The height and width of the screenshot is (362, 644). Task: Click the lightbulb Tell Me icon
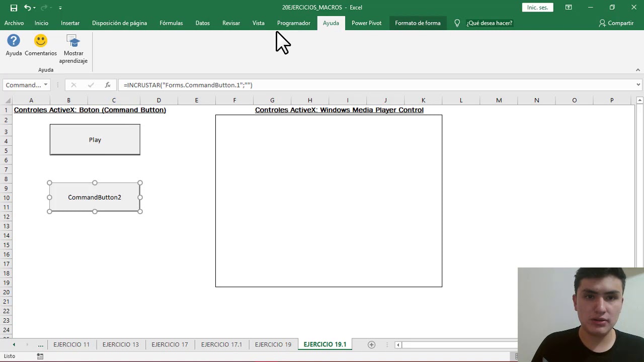pyautogui.click(x=457, y=23)
